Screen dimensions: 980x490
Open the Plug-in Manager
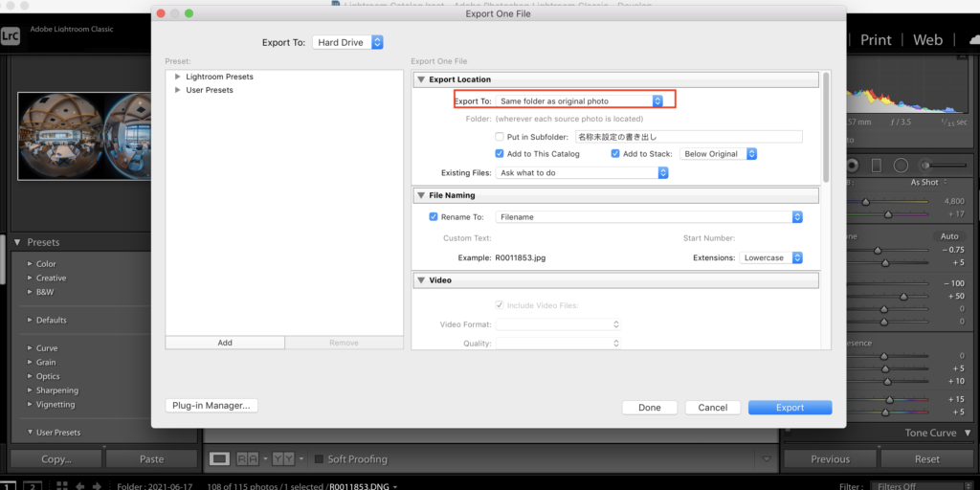tap(212, 406)
